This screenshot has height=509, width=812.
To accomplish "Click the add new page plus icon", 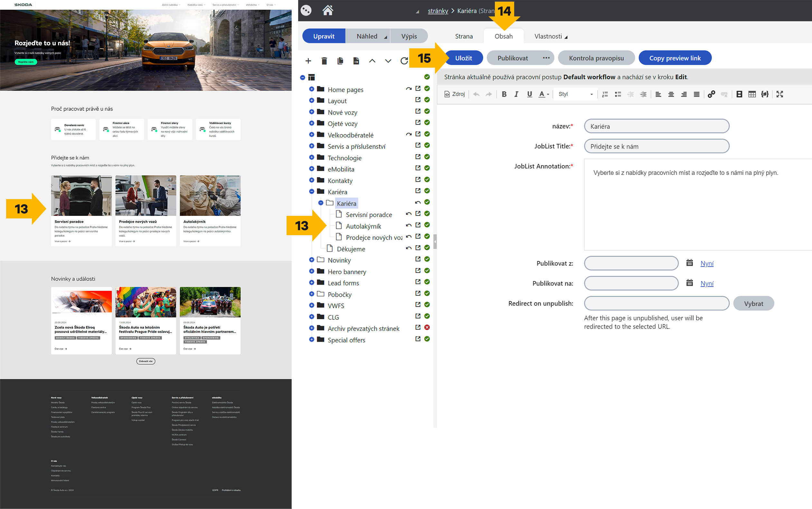I will (308, 61).
